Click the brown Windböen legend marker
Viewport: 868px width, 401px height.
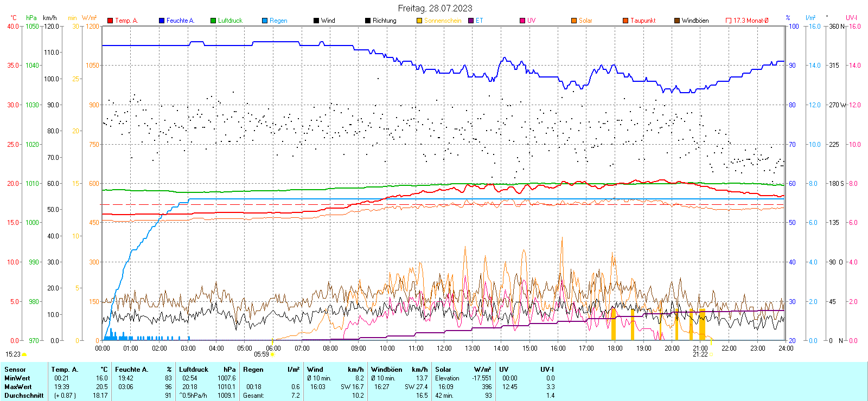pyautogui.click(x=677, y=21)
